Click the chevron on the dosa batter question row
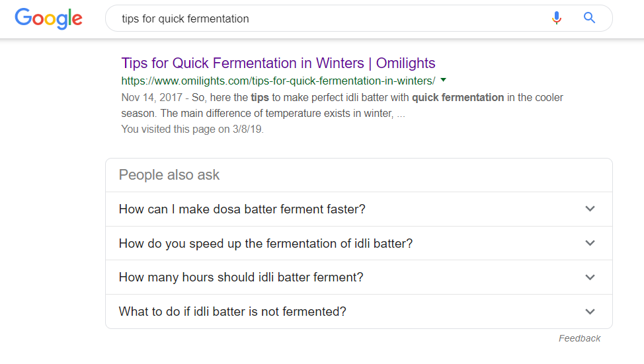The height and width of the screenshot is (364, 644). (x=590, y=209)
